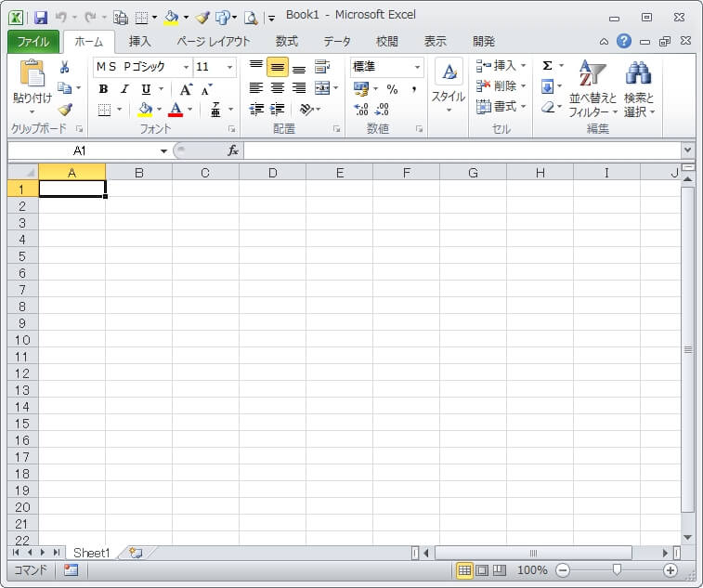Viewport: 703px width, 588px height.
Task: Open the font color dropdown arrow
Action: (x=190, y=109)
